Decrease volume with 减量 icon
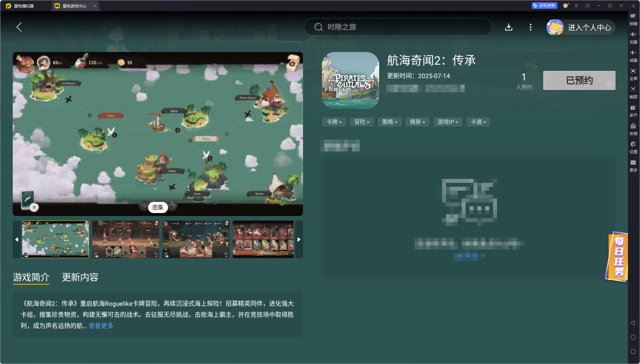 point(633,57)
